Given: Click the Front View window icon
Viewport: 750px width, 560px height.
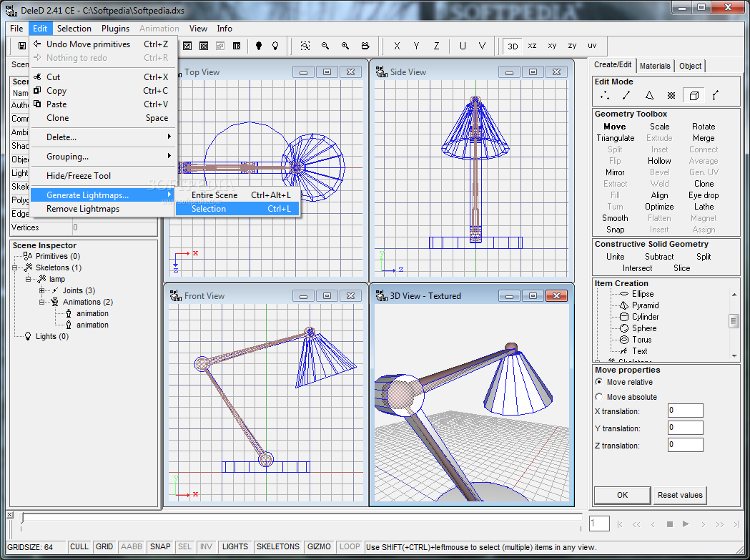Looking at the screenshot, I should point(176,296).
